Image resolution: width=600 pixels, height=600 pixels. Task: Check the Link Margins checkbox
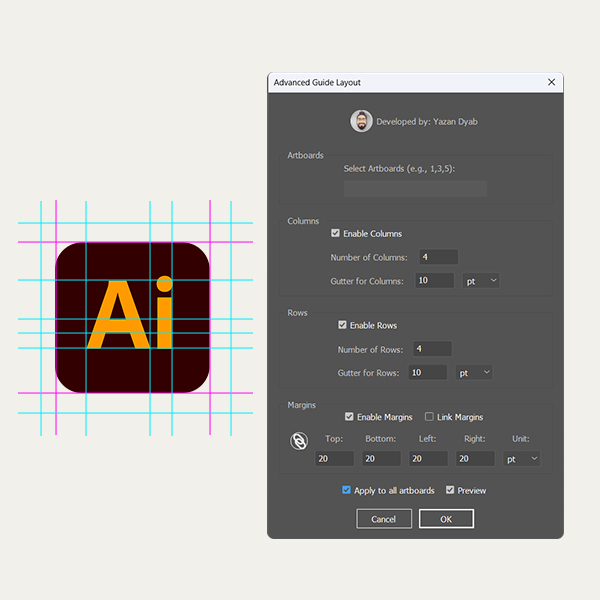click(x=429, y=417)
